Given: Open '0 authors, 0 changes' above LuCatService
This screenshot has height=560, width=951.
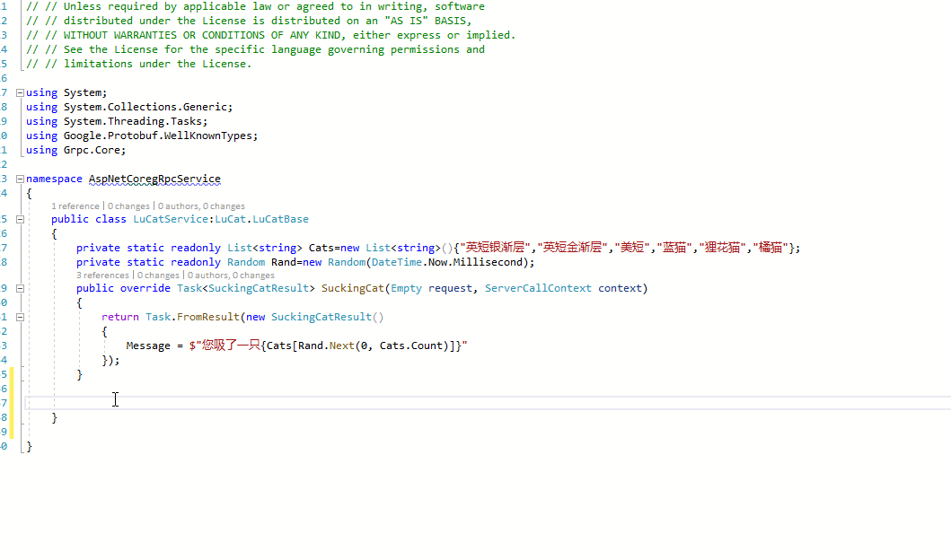Looking at the screenshot, I should 201,206.
